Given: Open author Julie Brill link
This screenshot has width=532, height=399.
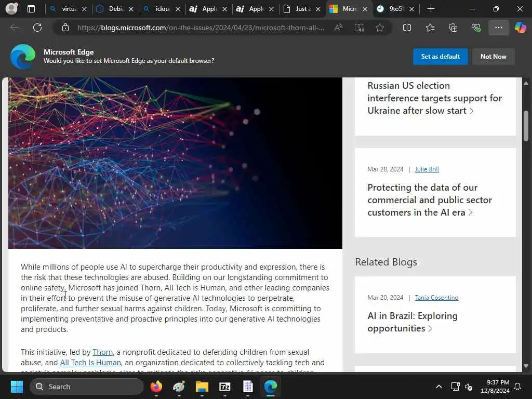Looking at the screenshot, I should coord(427,169).
